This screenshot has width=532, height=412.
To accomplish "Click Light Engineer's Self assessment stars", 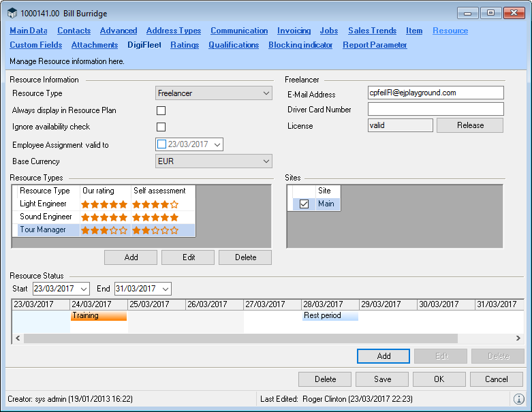I will 155,204.
